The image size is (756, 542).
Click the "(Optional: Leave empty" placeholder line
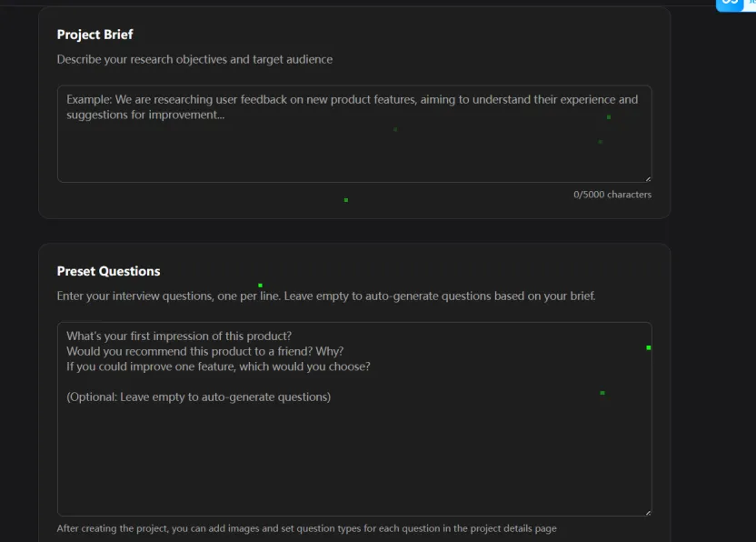point(198,396)
